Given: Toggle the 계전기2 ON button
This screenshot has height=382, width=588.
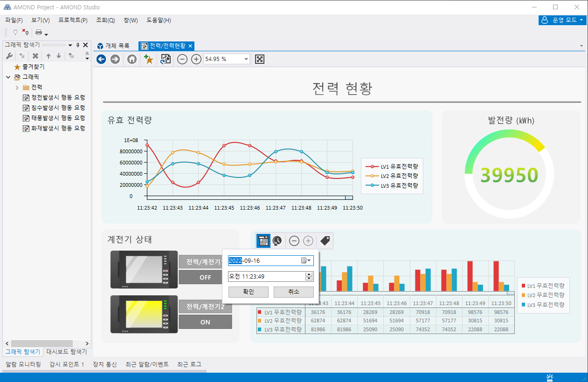Looking at the screenshot, I should coord(205,322).
